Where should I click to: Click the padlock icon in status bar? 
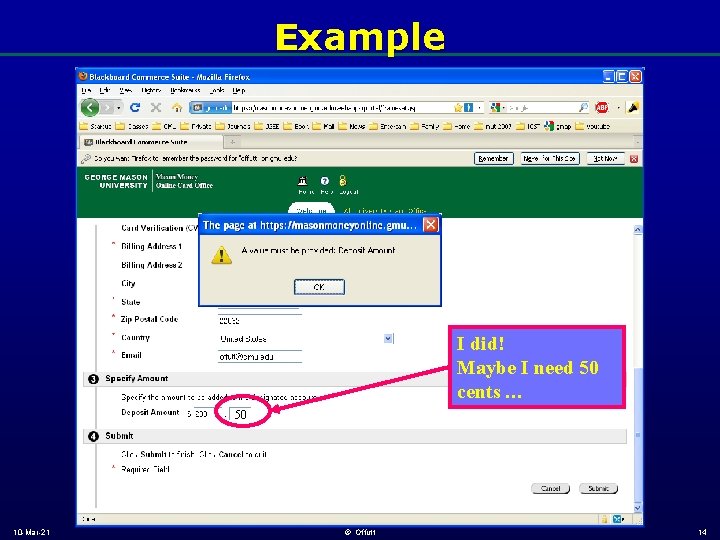click(604, 519)
